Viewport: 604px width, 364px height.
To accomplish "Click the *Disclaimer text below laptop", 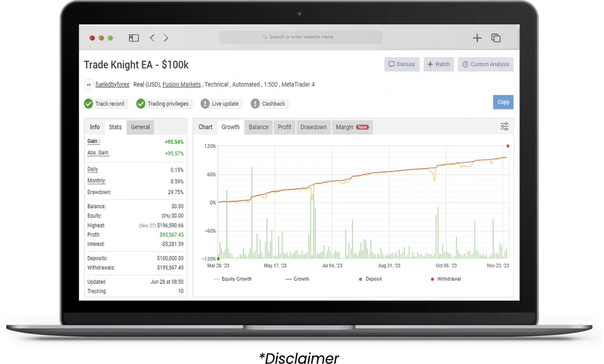I will click(x=299, y=358).
